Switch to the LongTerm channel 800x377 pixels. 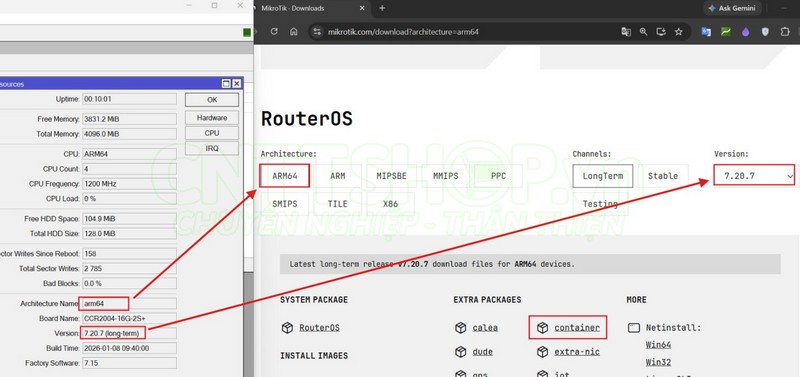[x=603, y=176]
